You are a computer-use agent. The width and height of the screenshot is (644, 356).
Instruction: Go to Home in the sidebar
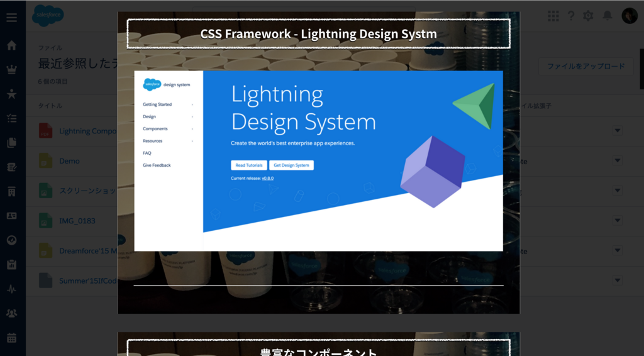(x=11, y=45)
